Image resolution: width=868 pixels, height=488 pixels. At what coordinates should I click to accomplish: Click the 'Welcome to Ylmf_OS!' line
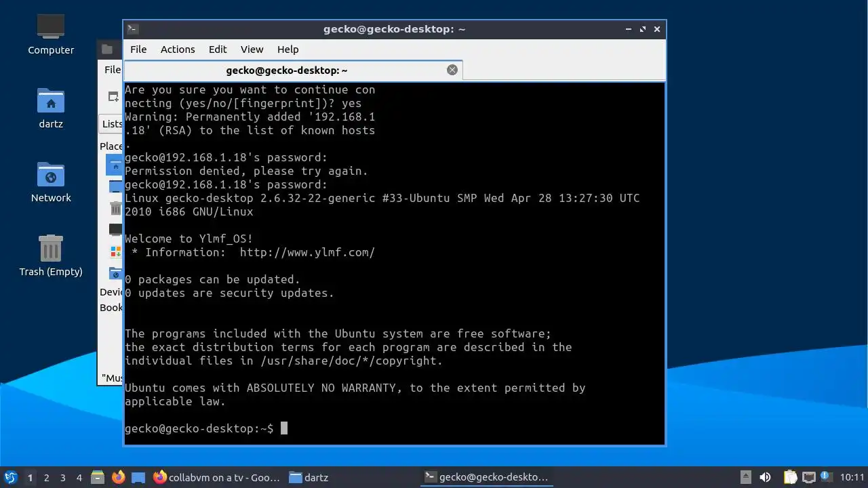[x=189, y=239]
